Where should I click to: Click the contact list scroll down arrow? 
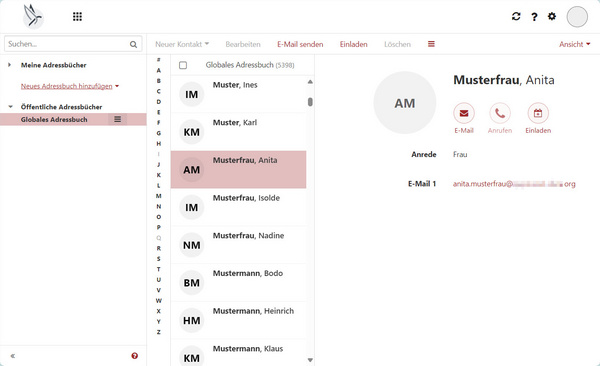[310, 360]
